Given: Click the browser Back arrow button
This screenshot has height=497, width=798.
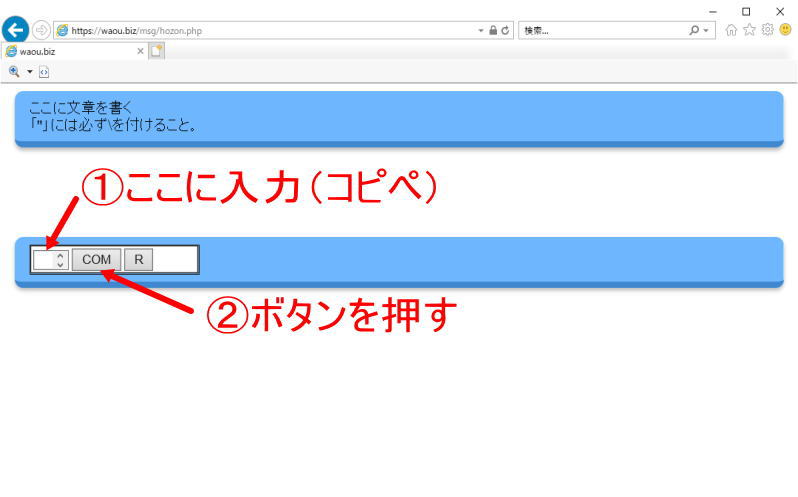Looking at the screenshot, I should pyautogui.click(x=15, y=30).
